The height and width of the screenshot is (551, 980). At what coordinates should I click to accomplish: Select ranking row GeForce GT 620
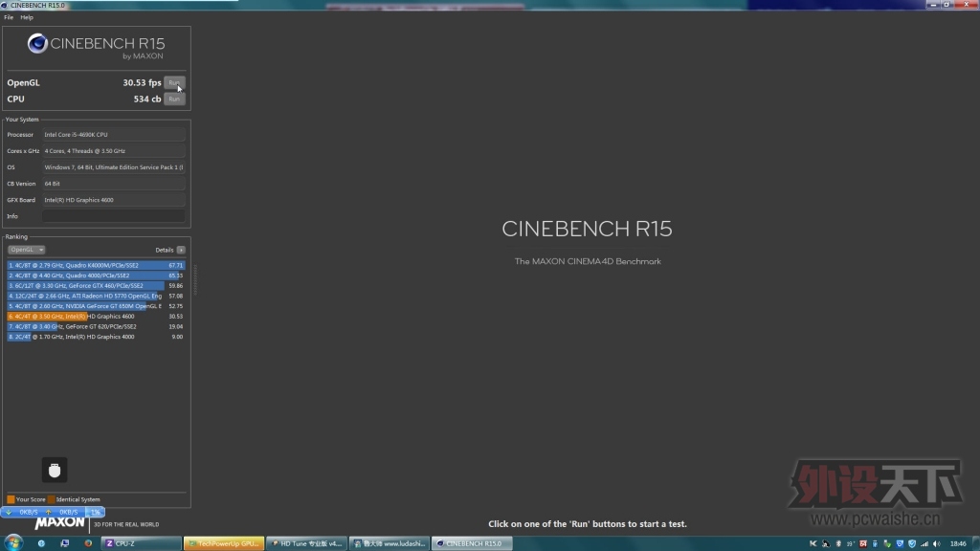[96, 326]
